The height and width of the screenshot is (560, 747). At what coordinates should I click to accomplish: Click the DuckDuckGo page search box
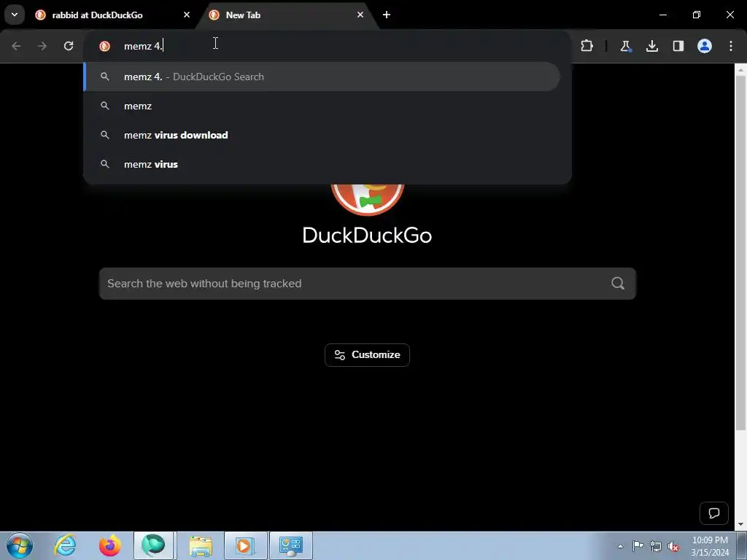point(368,284)
